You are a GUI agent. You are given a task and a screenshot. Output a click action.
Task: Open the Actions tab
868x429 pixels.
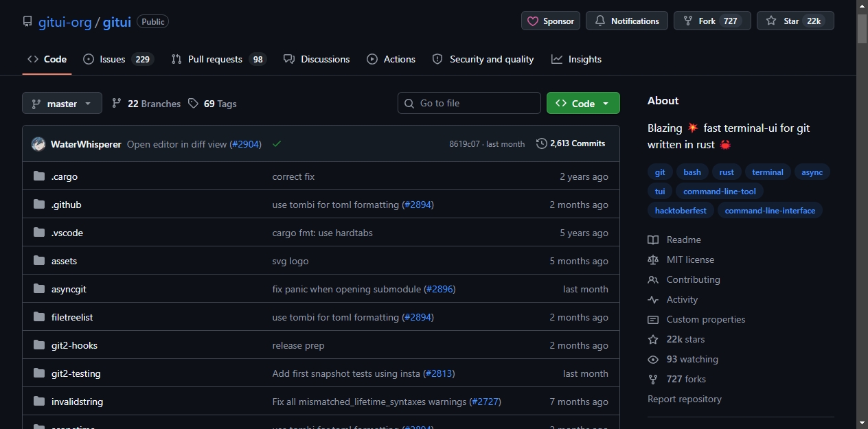click(391, 59)
